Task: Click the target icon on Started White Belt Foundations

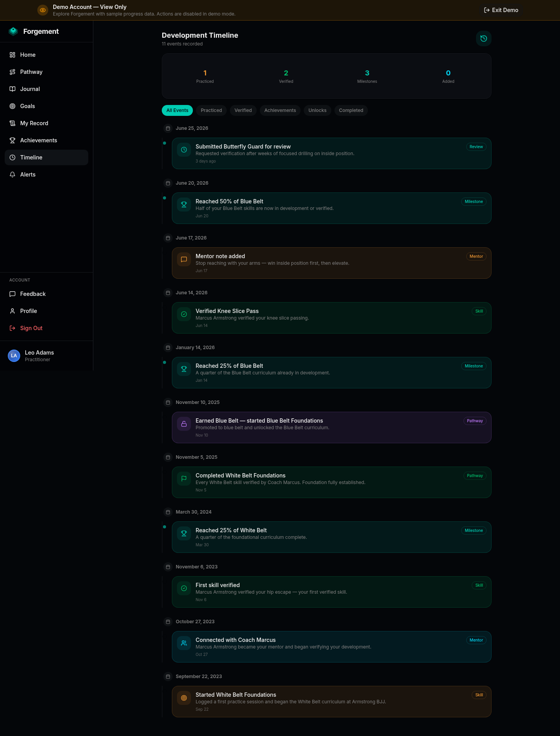Action: pos(184,698)
